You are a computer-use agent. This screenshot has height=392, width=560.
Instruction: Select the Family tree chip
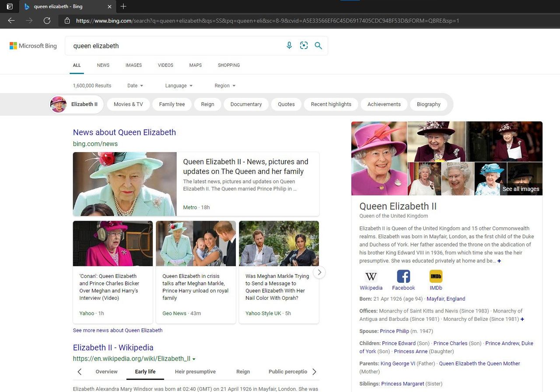[x=172, y=104]
